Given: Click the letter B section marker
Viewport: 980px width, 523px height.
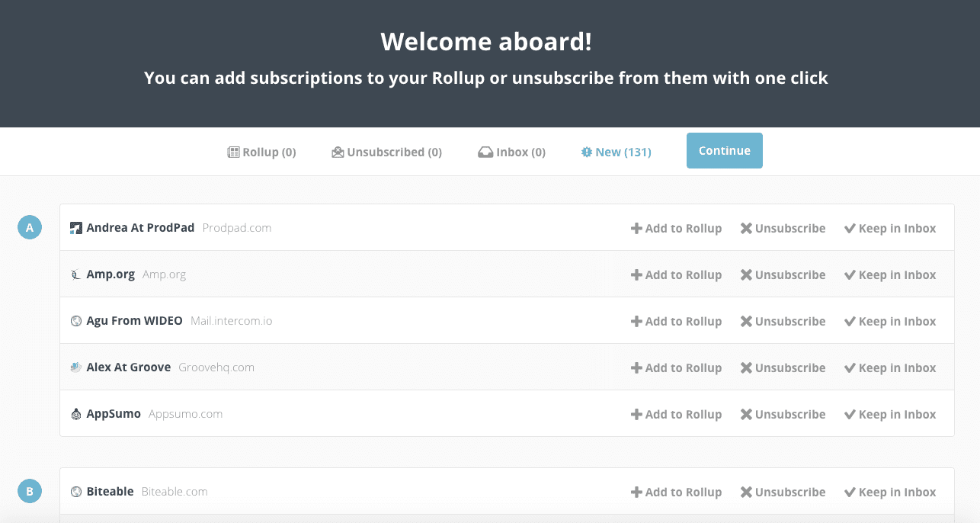Looking at the screenshot, I should point(30,491).
